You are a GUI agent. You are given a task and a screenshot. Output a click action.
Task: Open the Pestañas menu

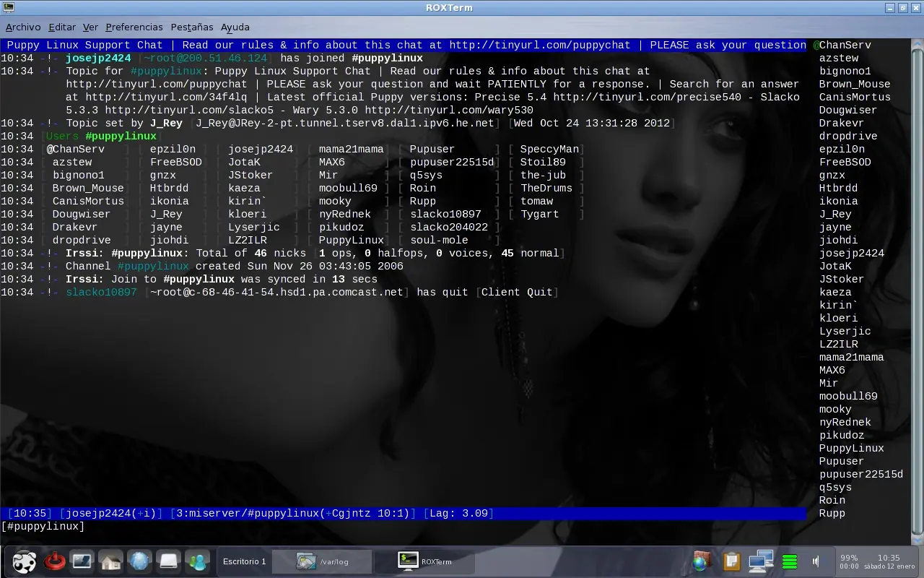192,27
